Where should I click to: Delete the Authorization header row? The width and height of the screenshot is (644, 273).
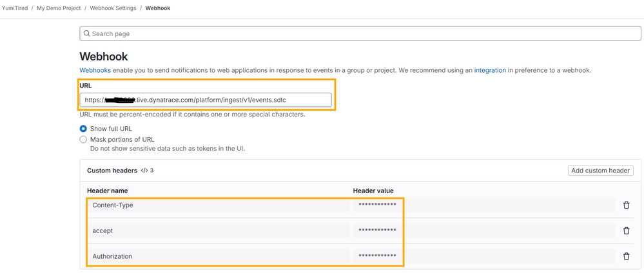[626, 256]
